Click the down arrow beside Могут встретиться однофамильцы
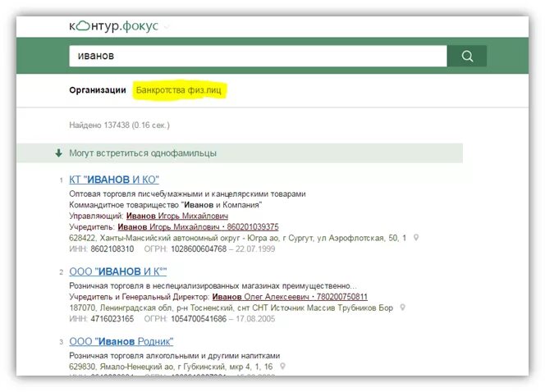 (59, 153)
